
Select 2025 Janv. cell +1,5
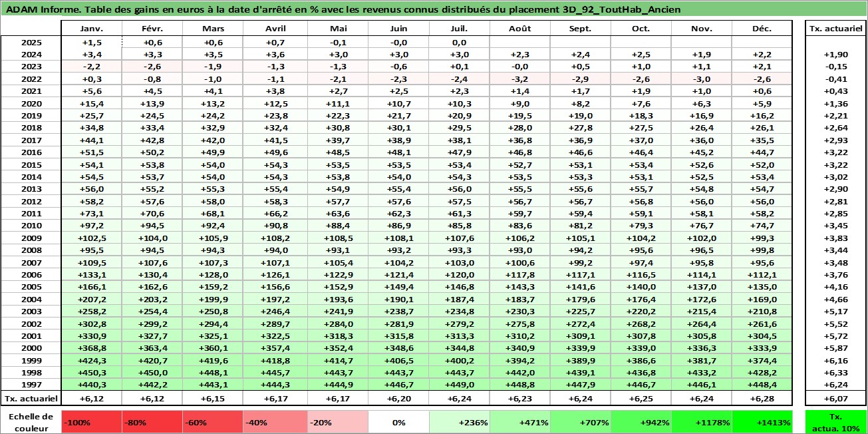[x=91, y=42]
